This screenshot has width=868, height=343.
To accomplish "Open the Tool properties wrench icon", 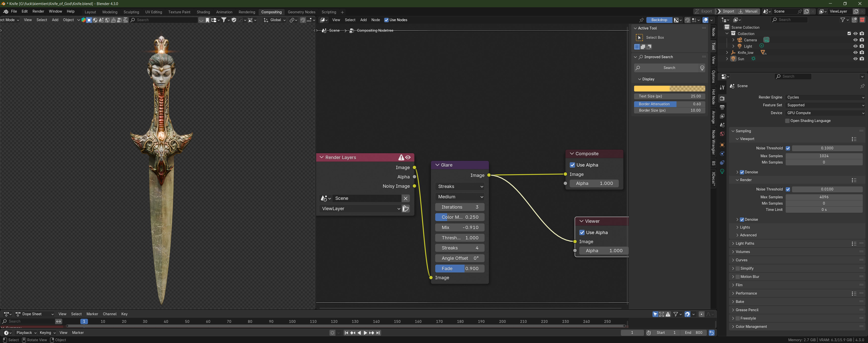I will (722, 87).
